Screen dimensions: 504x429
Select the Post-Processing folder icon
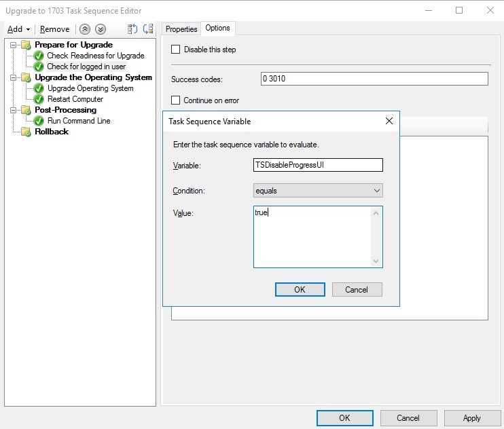[26, 110]
